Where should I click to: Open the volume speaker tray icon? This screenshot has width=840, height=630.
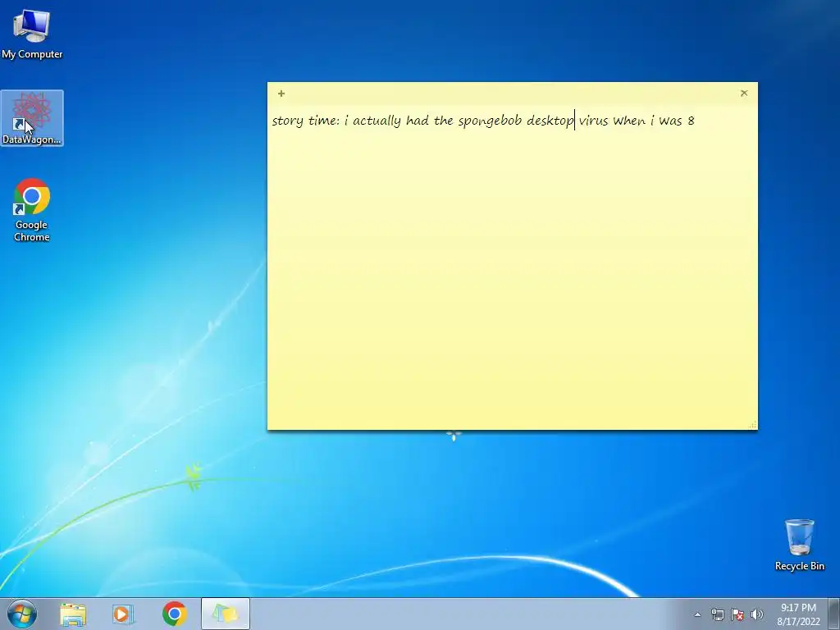[757, 614]
